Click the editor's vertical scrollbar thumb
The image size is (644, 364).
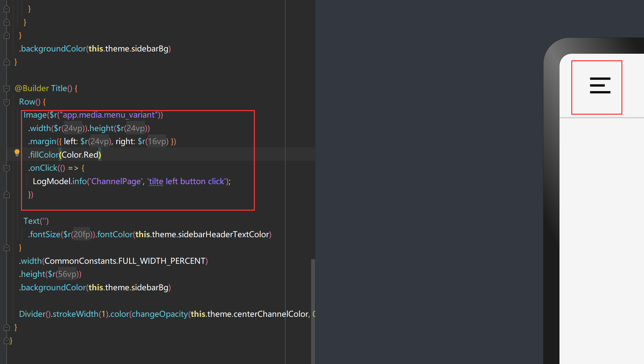point(313,311)
